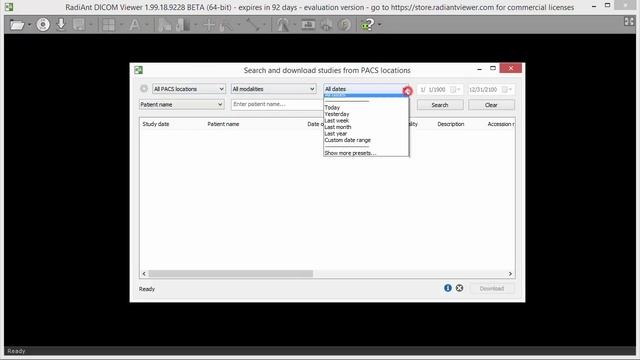The height and width of the screenshot is (360, 640).
Task: Click the cancel X circle icon near Download
Action: pyautogui.click(x=459, y=288)
